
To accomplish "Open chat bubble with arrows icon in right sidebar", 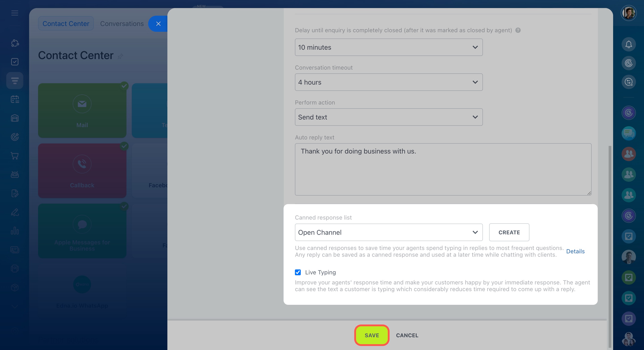I will coord(629,82).
